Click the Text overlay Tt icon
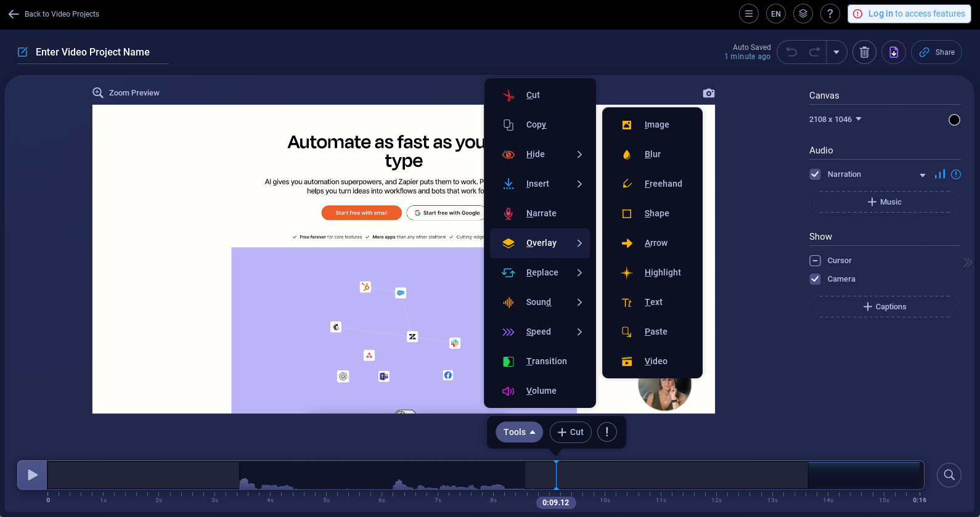Screen dimensions: 980x517 pyautogui.click(x=627, y=302)
